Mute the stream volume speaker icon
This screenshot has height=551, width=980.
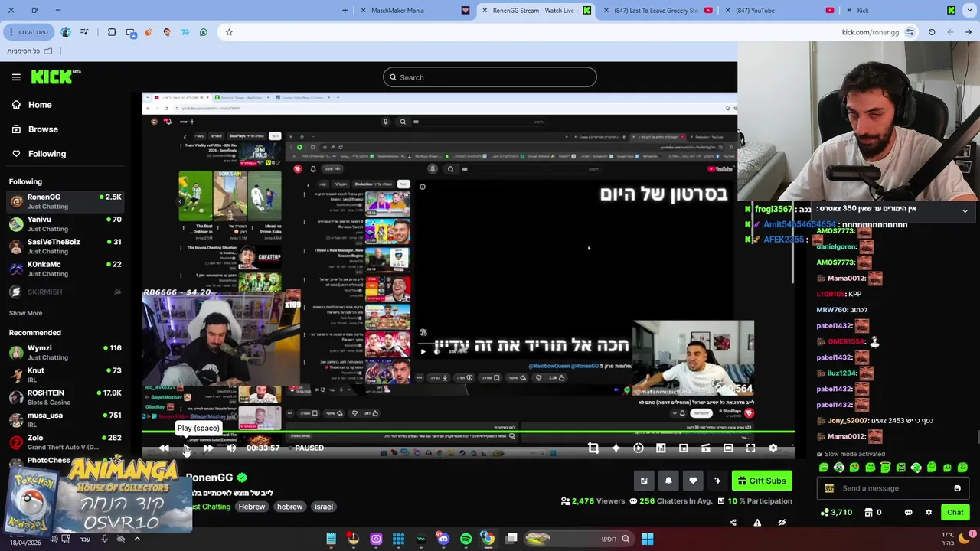(231, 448)
